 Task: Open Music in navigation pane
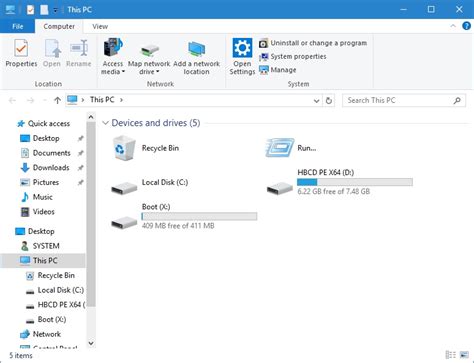pyautogui.click(x=37, y=197)
